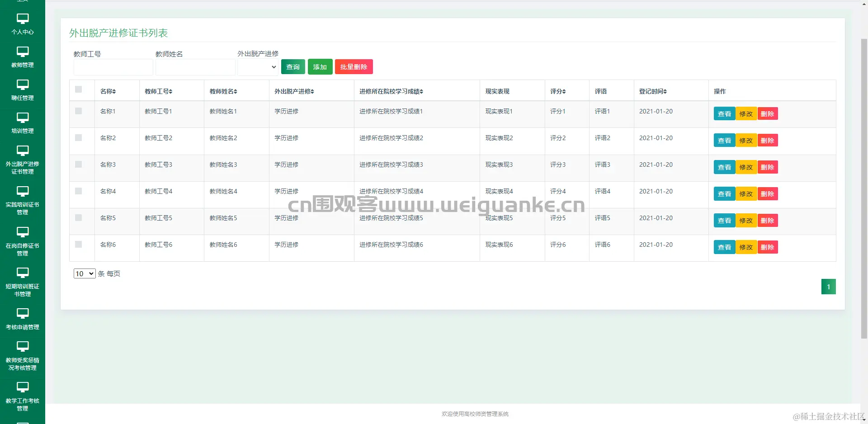Click the page vertical scrollbar thumb
Image resolution: width=868 pixels, height=424 pixels.
click(x=864, y=188)
